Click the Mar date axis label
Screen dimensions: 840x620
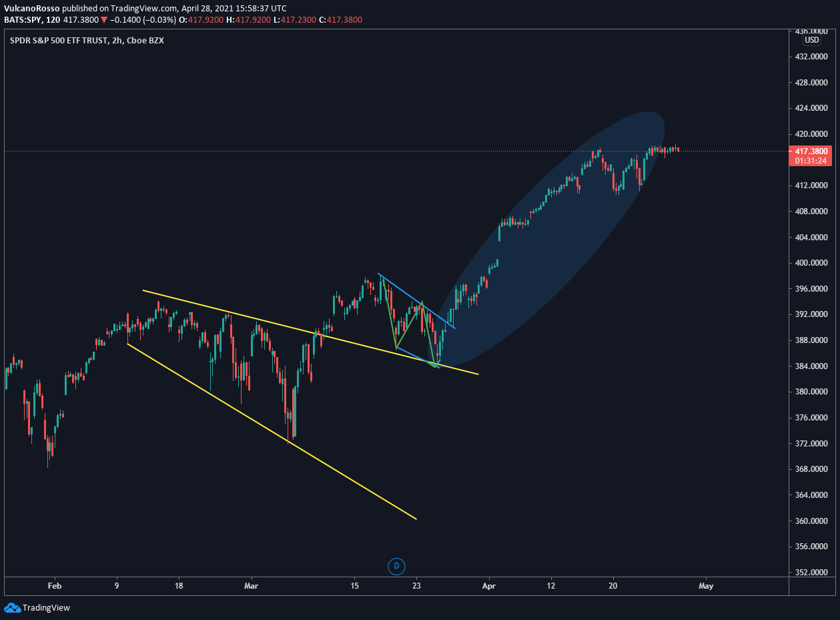click(251, 586)
